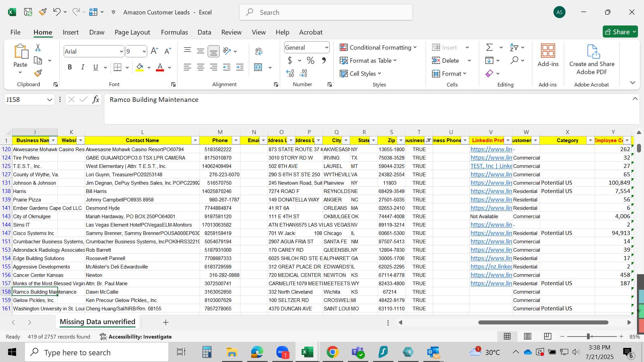Open the Data ribbon tab
Screen dimensions: 644x362
tap(204, 32)
